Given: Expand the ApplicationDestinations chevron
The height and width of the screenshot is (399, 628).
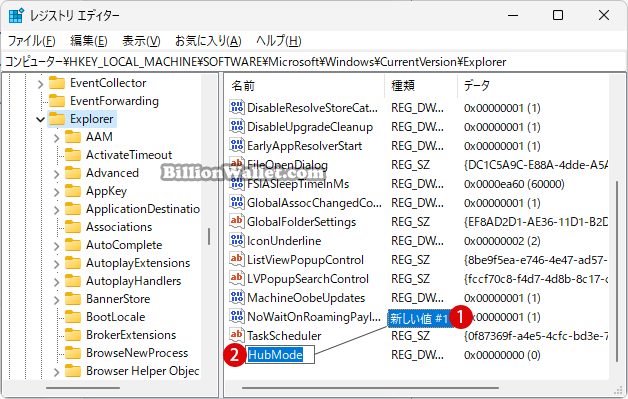Looking at the screenshot, I should pos(56,210).
